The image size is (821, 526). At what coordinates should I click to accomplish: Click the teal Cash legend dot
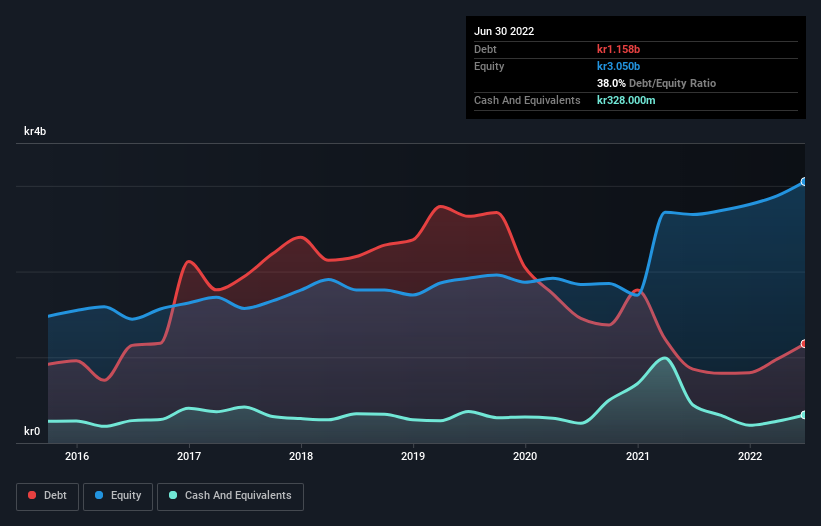(173, 495)
